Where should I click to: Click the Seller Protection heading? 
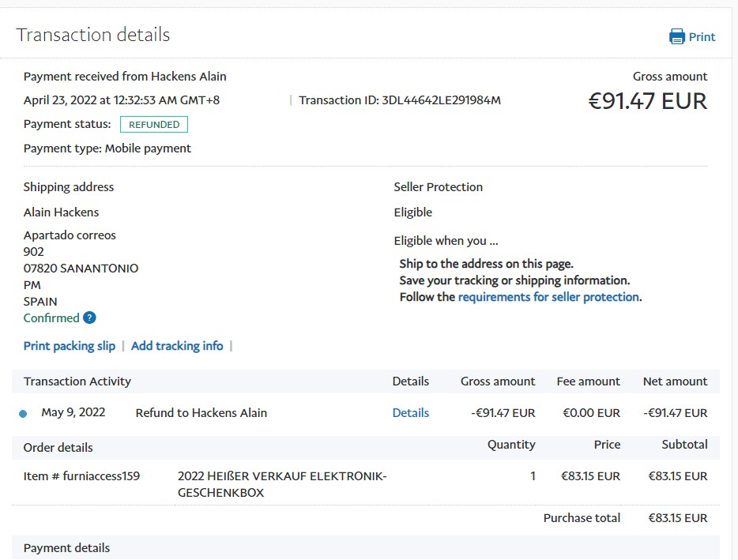[x=438, y=187]
